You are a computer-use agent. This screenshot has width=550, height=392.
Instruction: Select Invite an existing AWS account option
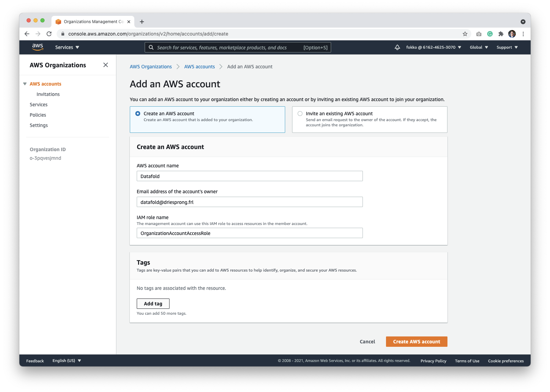point(370,119)
